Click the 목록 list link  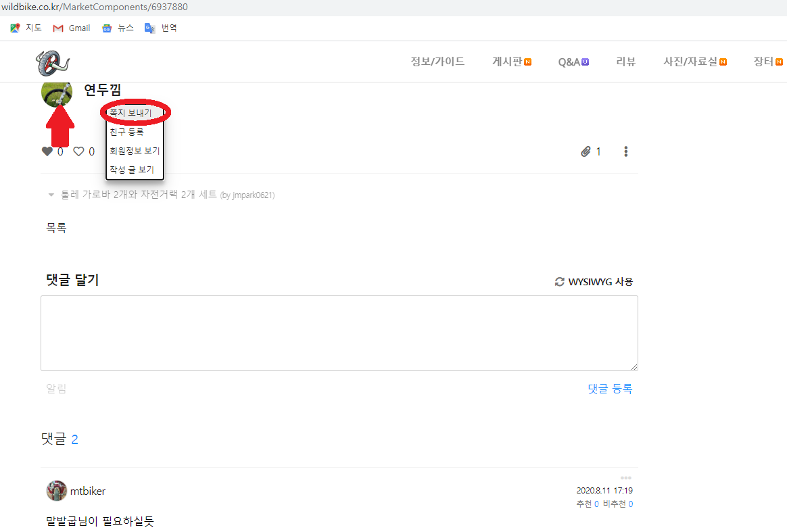coord(56,228)
